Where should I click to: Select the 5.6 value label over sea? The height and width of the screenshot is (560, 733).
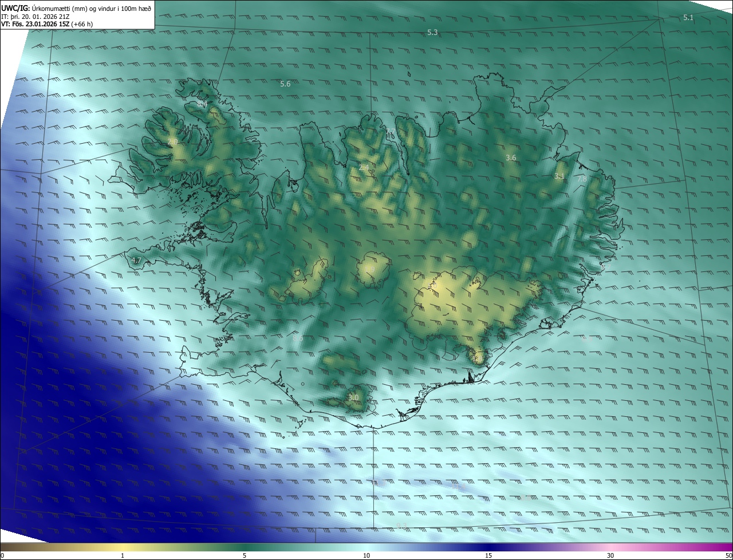tap(285, 84)
